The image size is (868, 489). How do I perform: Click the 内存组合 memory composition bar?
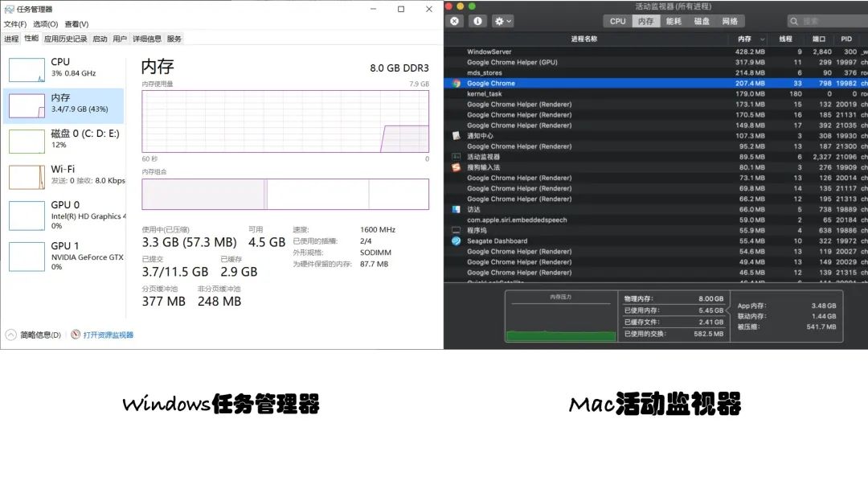[x=285, y=194]
